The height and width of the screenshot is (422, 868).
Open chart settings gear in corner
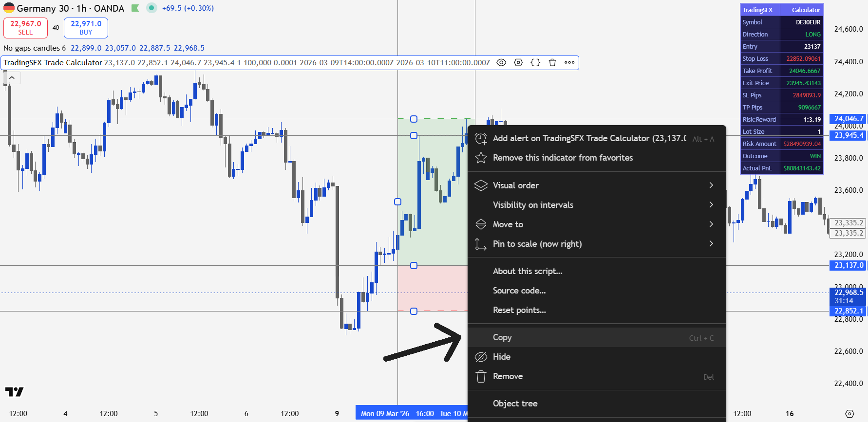849,414
